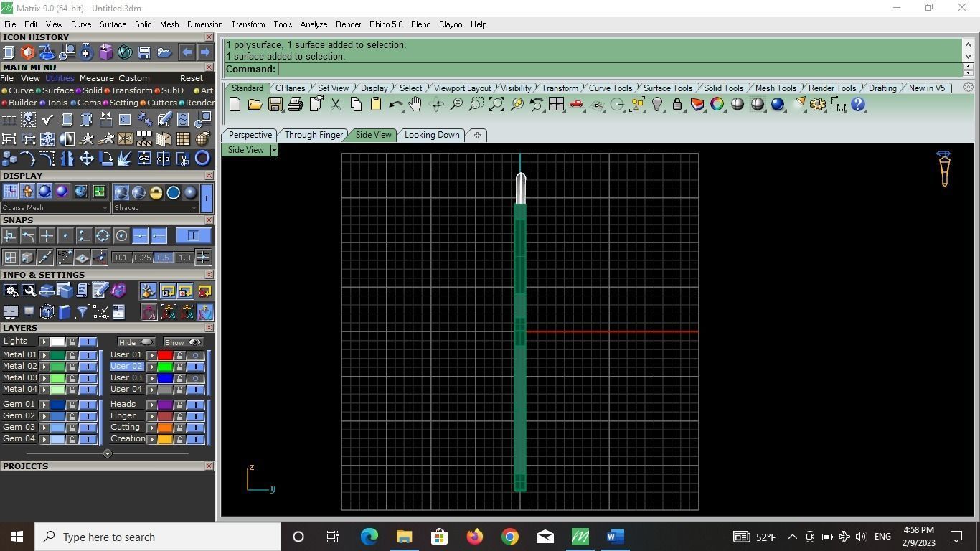Expand the Metal 03 layer arrow
The height and width of the screenshot is (551, 980).
[x=44, y=378]
